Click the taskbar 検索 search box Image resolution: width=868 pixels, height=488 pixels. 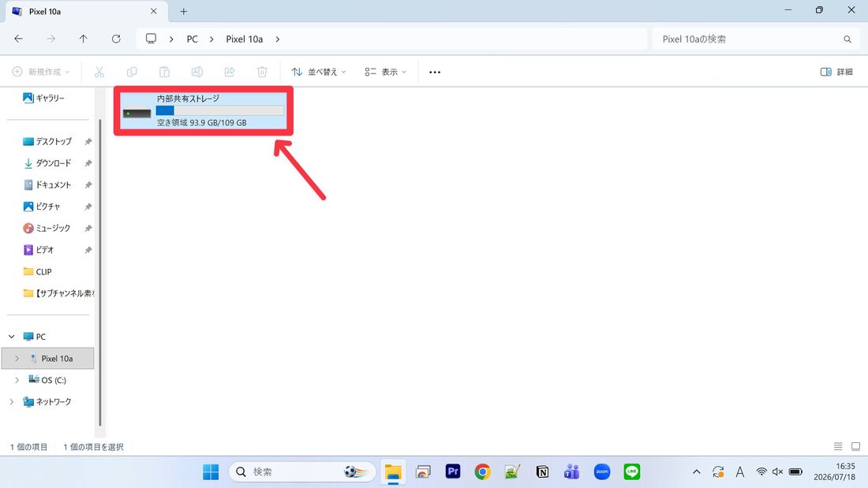pyautogui.click(x=302, y=472)
